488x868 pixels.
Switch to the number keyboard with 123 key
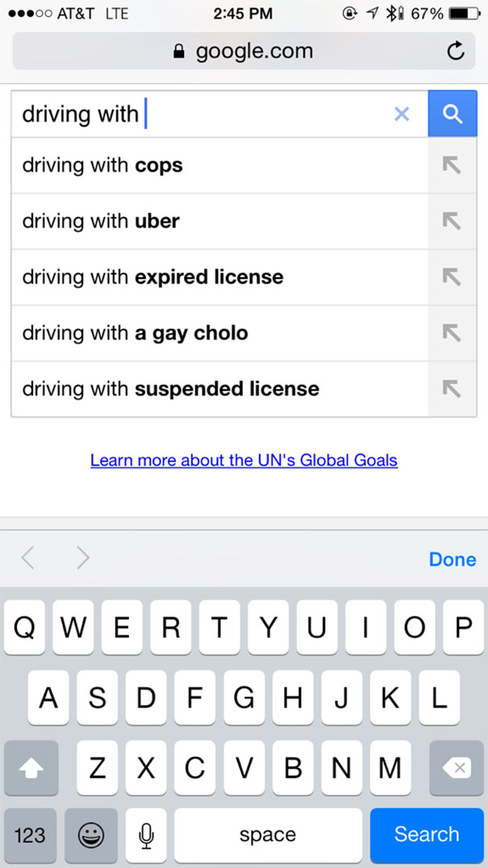(30, 836)
